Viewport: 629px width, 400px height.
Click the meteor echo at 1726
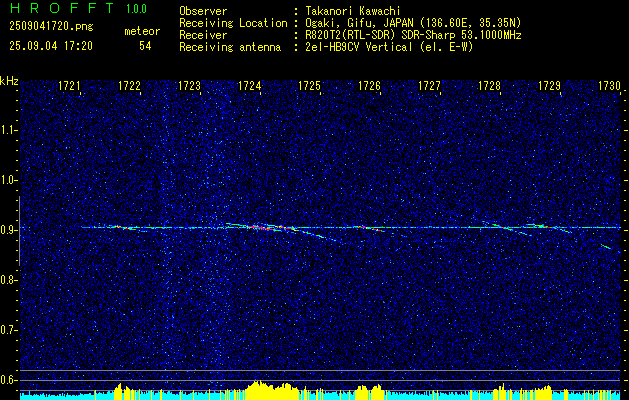click(x=369, y=228)
